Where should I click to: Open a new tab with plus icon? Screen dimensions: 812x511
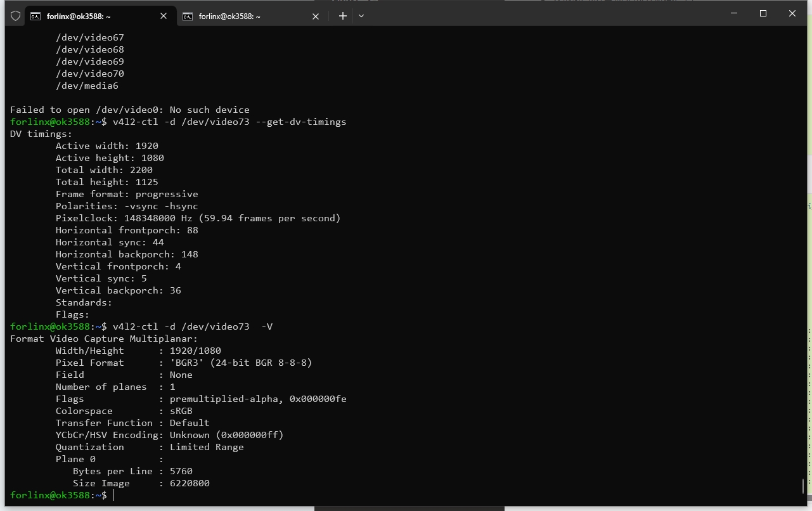[342, 16]
